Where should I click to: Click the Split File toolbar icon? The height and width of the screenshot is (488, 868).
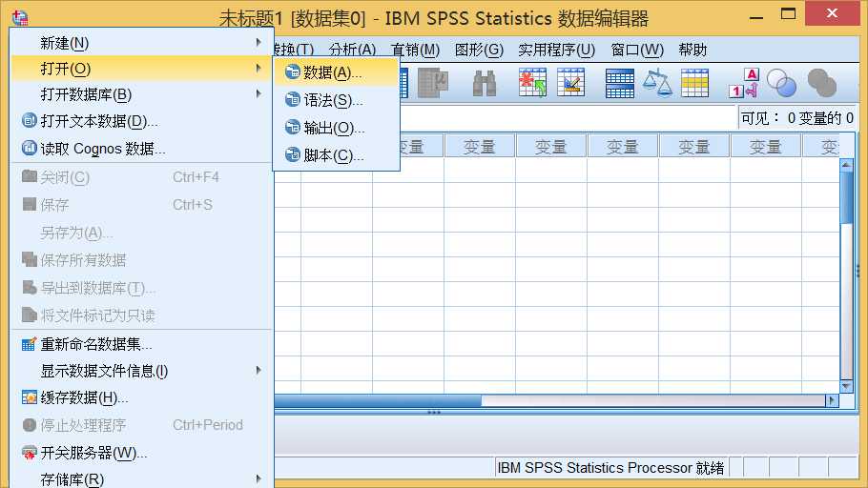click(619, 83)
